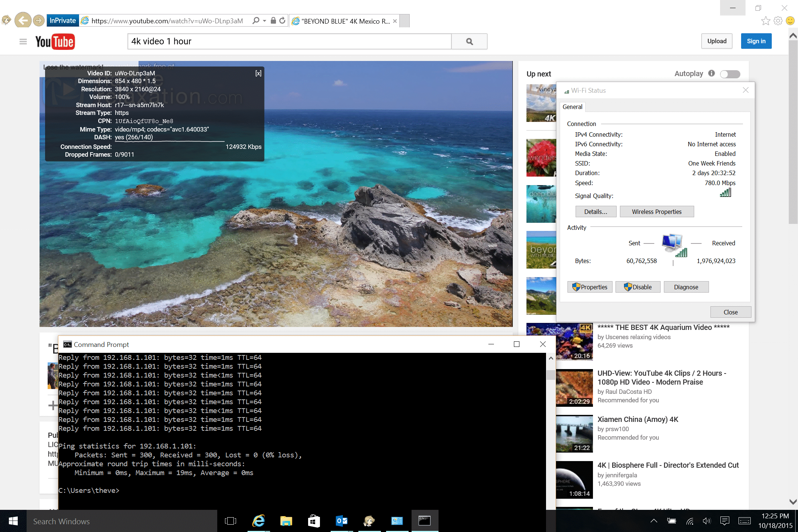Viewport: 798px width, 532px height.
Task: Click the 2:02:29 video thumbnail
Action: (x=574, y=388)
